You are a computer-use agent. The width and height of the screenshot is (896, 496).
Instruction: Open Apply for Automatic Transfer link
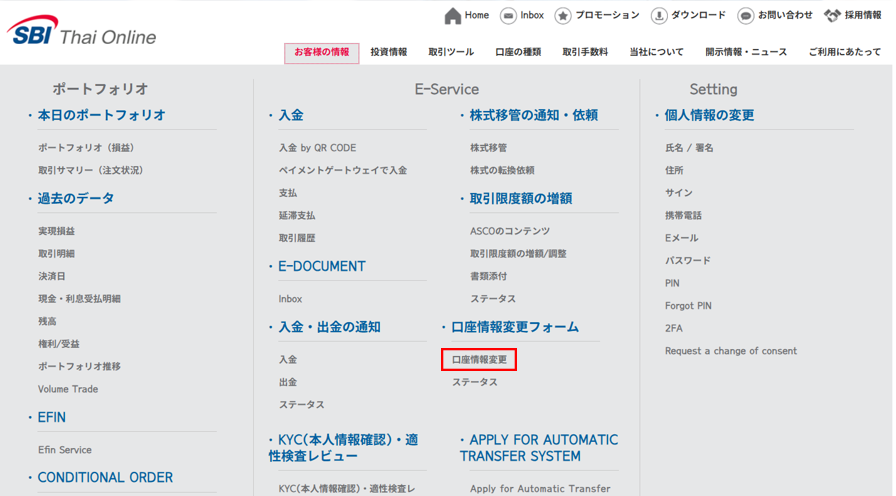click(539, 489)
